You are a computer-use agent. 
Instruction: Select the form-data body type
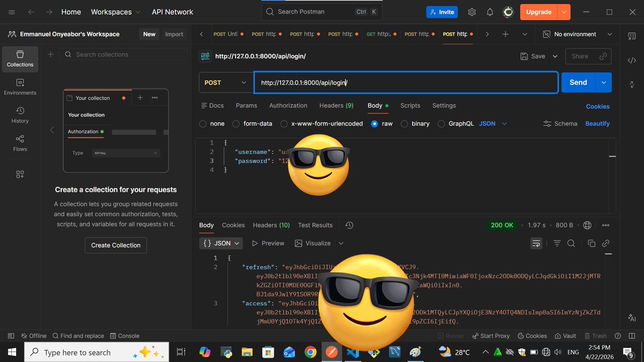point(236,124)
